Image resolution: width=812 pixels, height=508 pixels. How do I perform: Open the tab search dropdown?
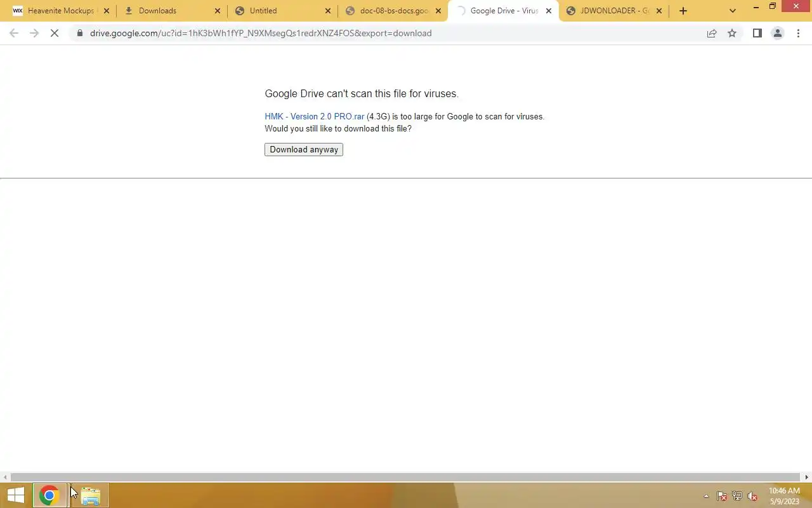pos(733,11)
